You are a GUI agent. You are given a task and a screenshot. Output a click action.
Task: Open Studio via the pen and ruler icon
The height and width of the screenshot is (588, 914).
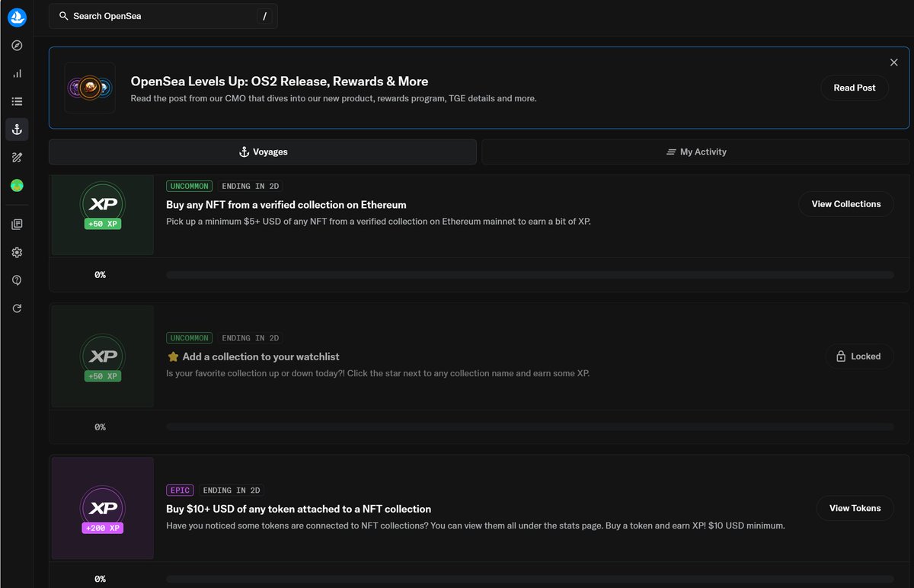[17, 158]
